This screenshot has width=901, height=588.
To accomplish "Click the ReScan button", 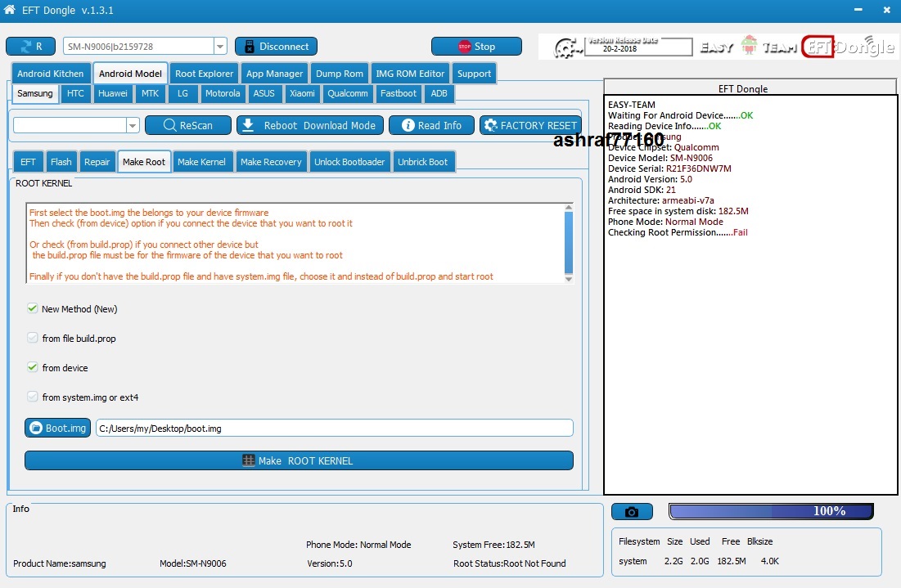I will point(188,125).
